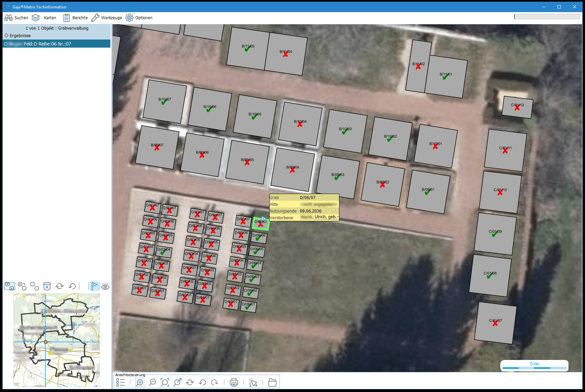
Task: Click the overview map thumbnail
Action: click(x=56, y=340)
